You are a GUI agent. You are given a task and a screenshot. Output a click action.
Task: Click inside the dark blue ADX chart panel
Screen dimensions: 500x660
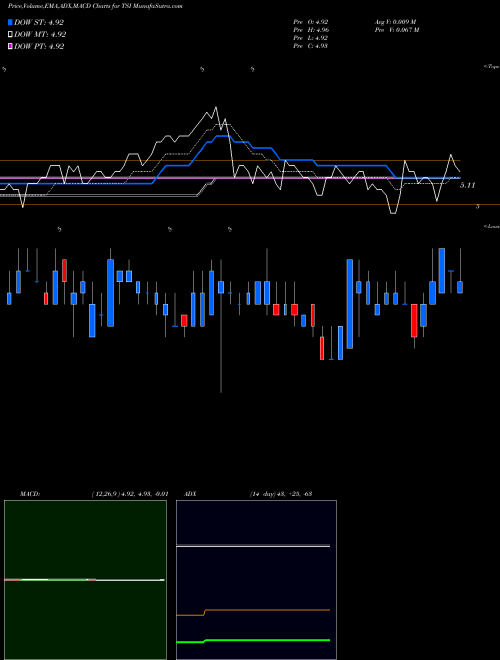tap(256, 580)
